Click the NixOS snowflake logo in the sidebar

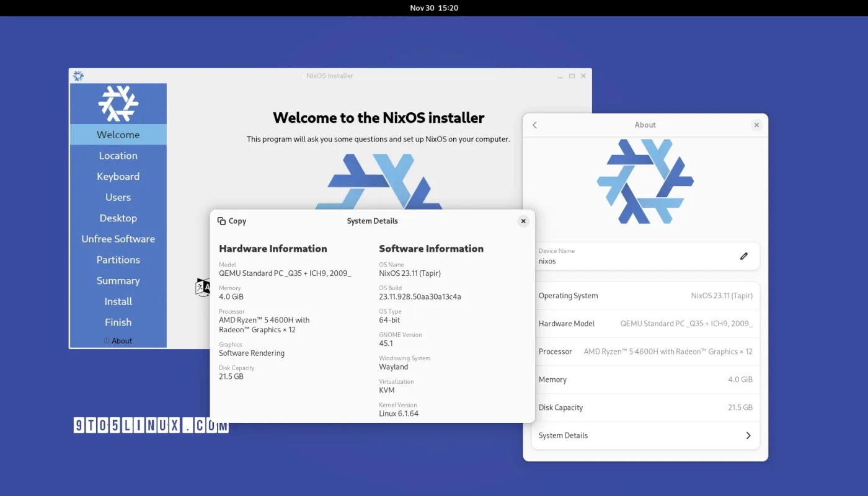[x=118, y=105]
